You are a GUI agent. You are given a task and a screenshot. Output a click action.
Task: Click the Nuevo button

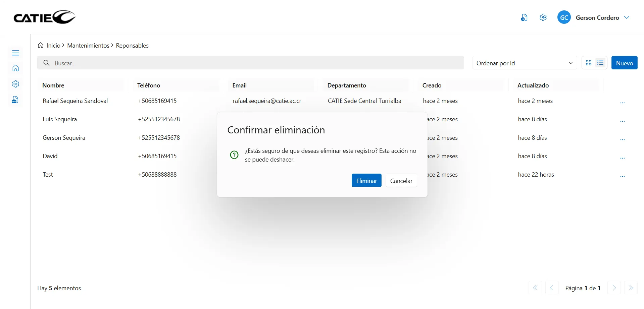(624, 63)
